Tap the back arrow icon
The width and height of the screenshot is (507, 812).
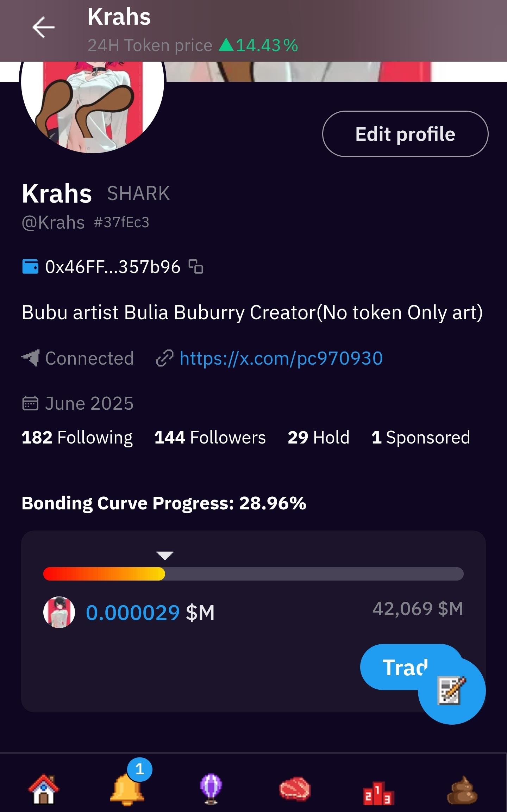[x=43, y=27]
